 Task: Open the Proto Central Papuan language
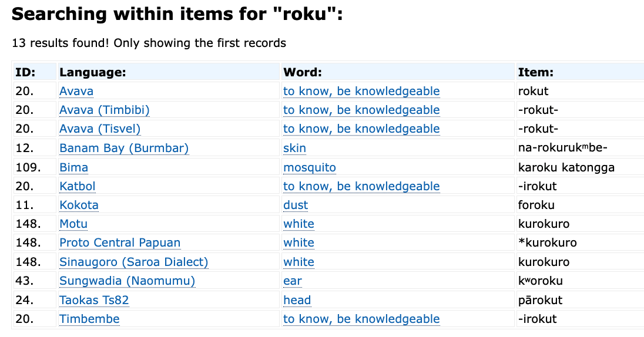pyautogui.click(x=120, y=243)
